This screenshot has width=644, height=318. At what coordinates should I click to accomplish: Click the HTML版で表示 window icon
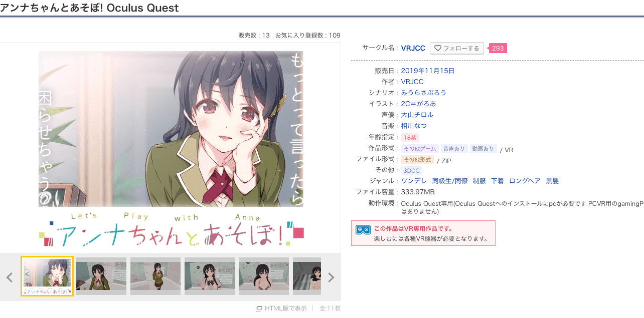[259, 308]
